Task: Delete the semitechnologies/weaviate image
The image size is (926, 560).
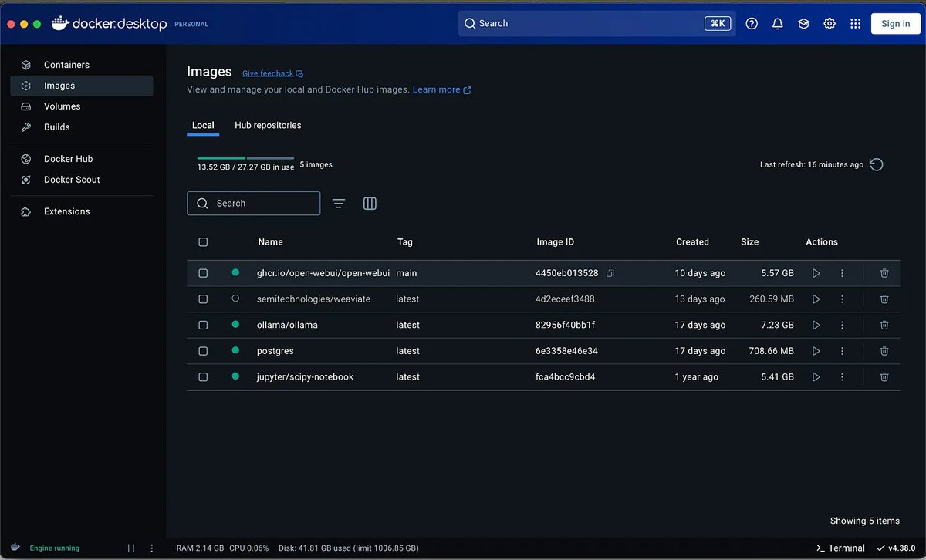Action: click(x=884, y=299)
